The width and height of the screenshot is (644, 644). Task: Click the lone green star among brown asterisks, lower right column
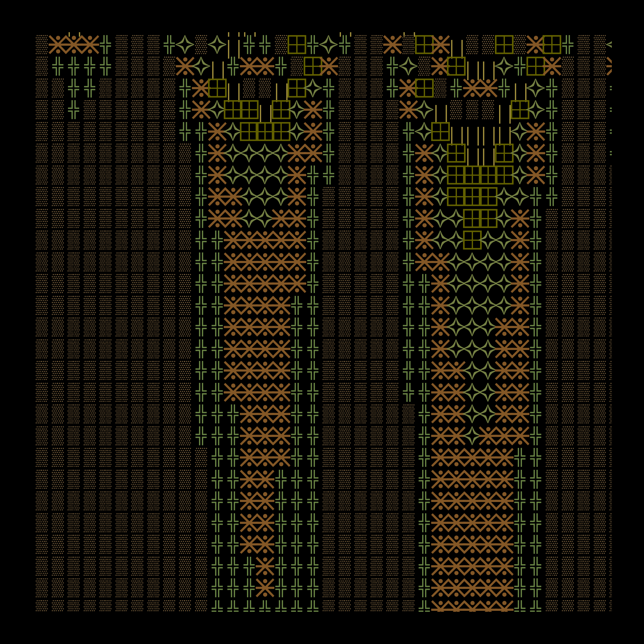472,435
